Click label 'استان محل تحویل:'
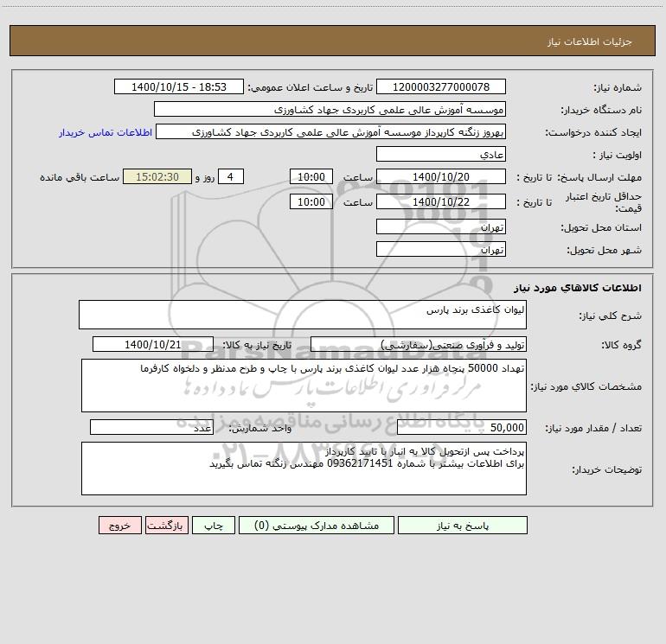The width and height of the screenshot is (666, 644). click(601, 227)
